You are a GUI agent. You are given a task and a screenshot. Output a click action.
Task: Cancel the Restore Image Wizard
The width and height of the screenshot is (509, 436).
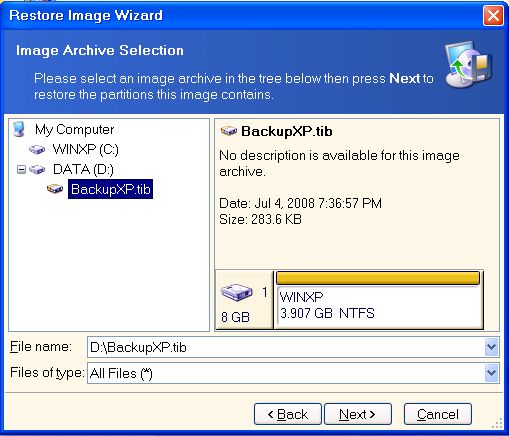point(438,414)
